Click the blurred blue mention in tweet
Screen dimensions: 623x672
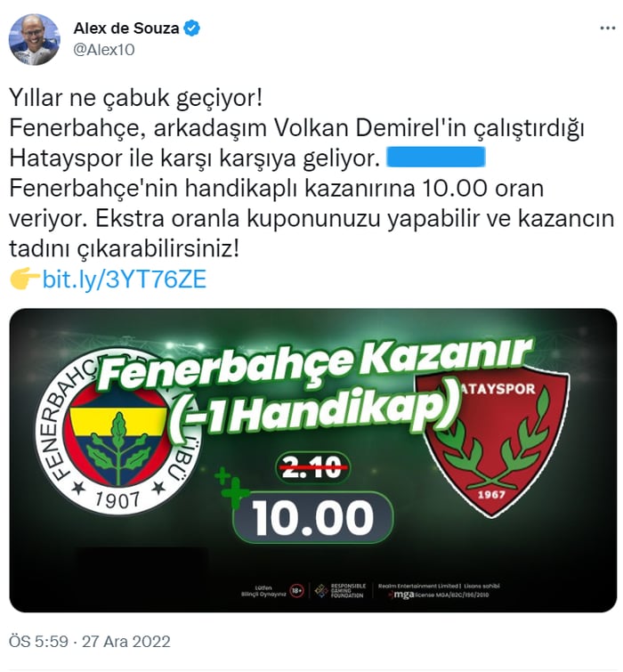[436, 157]
